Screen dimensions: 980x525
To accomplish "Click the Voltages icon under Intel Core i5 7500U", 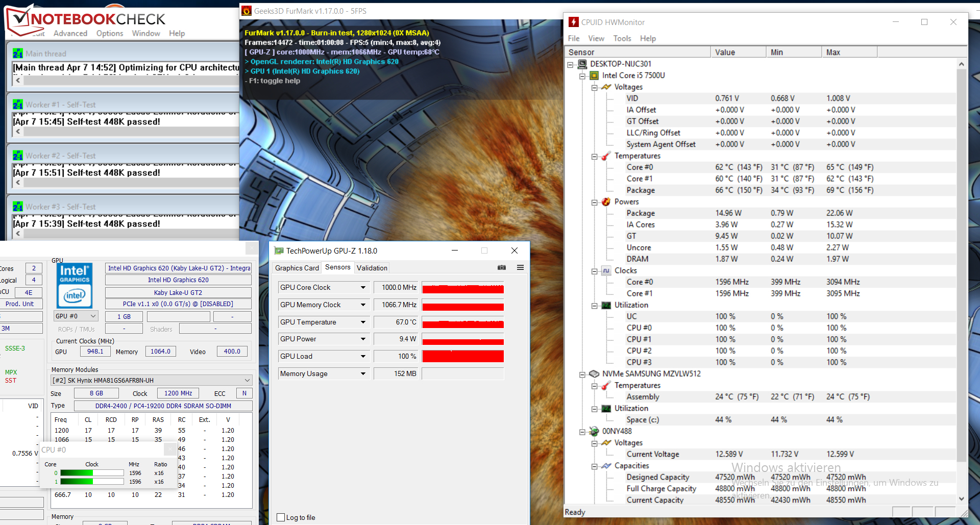I will (606, 87).
